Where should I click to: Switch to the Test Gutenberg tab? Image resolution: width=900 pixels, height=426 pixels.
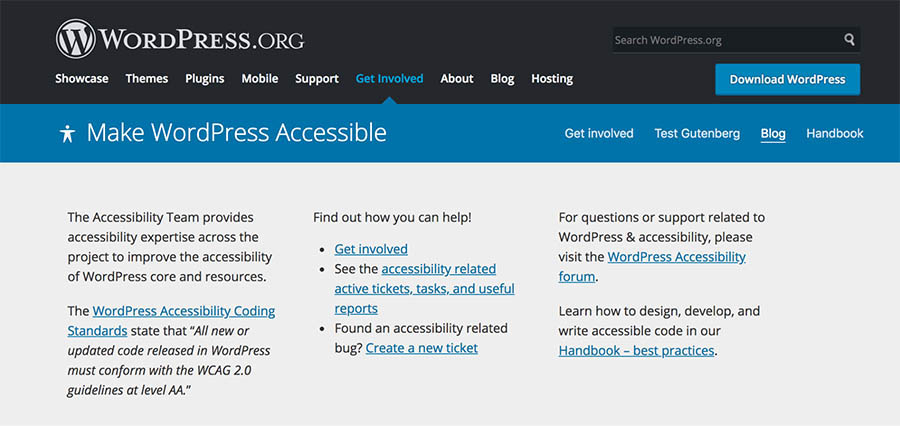coord(697,133)
